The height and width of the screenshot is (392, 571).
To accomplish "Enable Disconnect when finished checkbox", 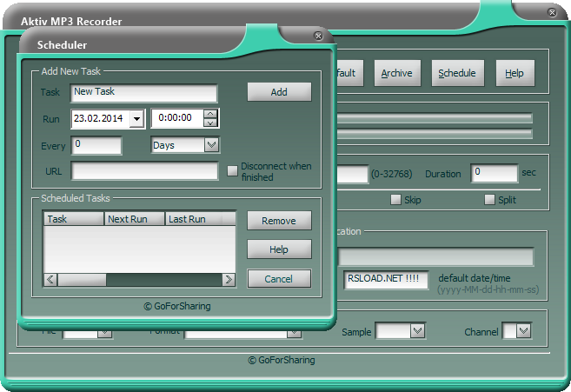I will [x=232, y=171].
